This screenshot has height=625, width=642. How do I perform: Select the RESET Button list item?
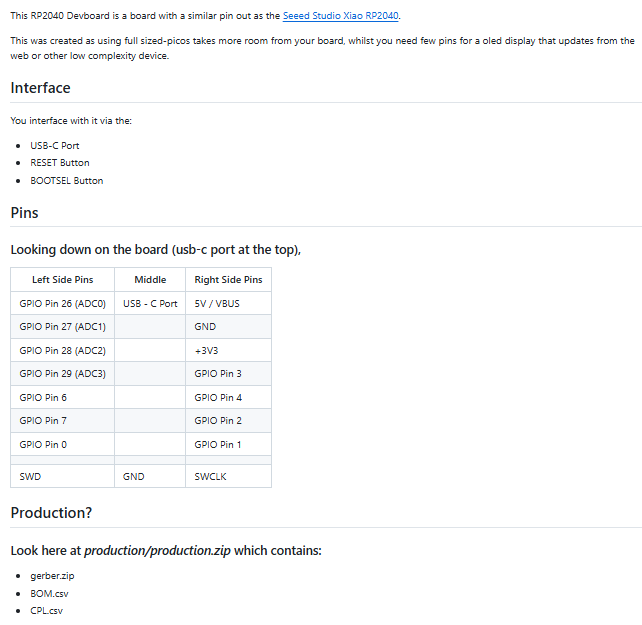(60, 163)
